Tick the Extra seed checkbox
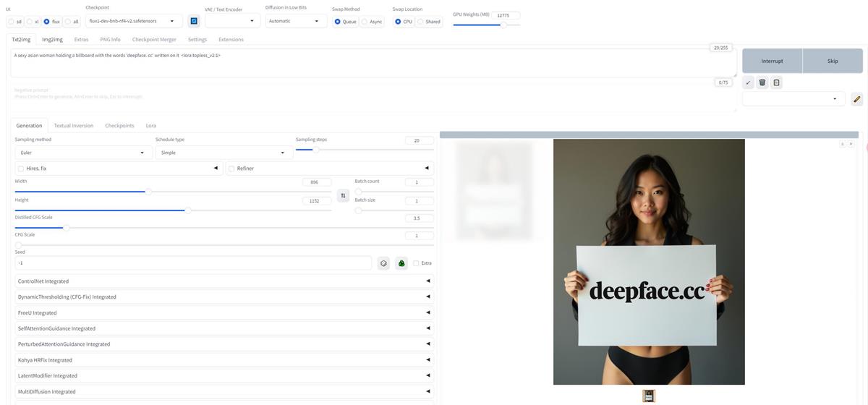Screen dimensions: 868x405 [x=416, y=263]
